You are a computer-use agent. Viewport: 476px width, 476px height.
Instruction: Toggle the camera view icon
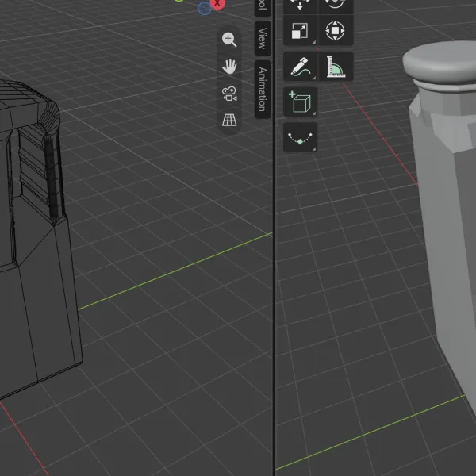pos(229,94)
